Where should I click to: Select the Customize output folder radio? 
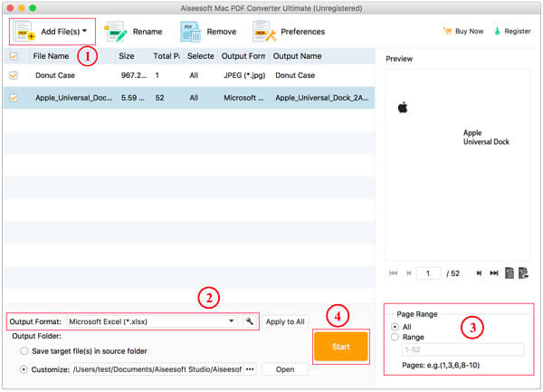pos(24,369)
